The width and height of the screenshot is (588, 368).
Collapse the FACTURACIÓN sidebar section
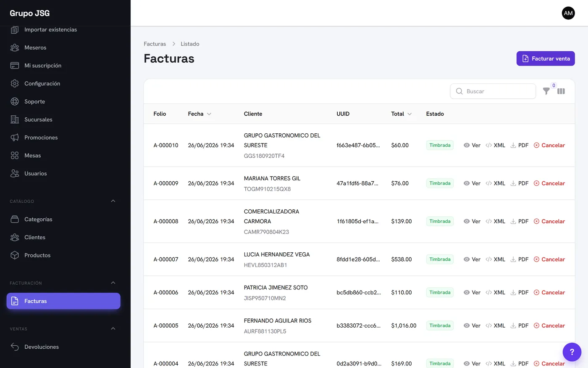[113, 283]
